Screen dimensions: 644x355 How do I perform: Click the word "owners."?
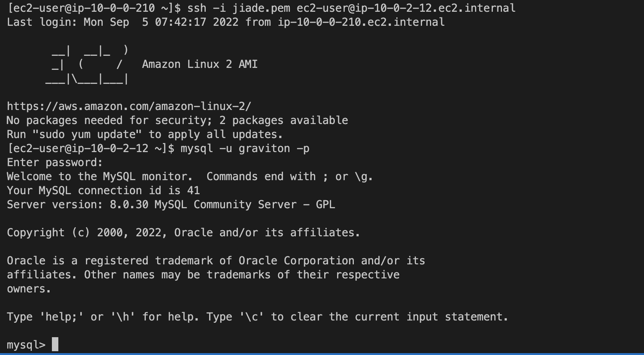pyautogui.click(x=29, y=289)
